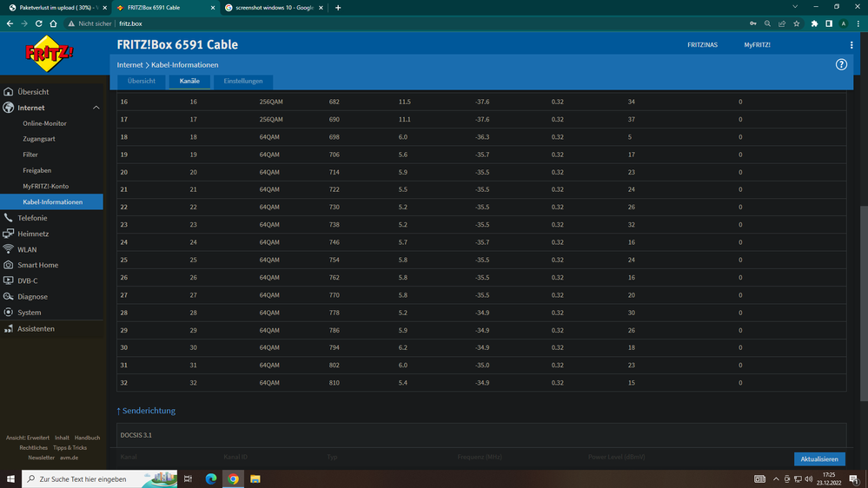The image size is (868, 488).
Task: Click the Telefonie phone icon
Action: click(x=9, y=218)
